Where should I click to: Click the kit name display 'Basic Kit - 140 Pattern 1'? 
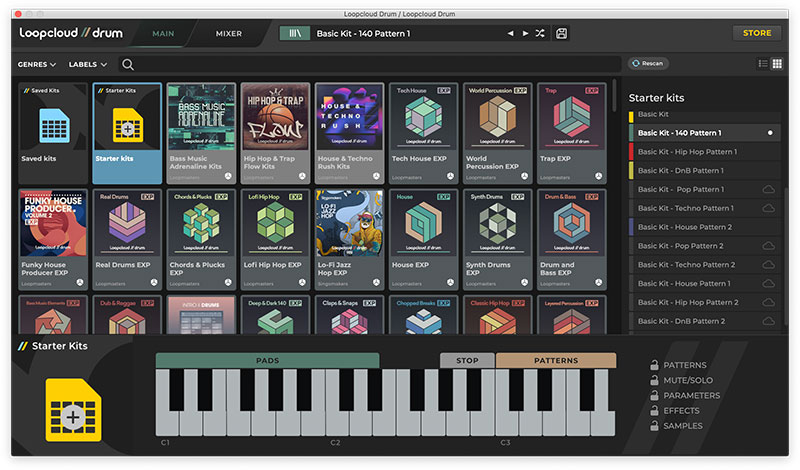pos(363,34)
